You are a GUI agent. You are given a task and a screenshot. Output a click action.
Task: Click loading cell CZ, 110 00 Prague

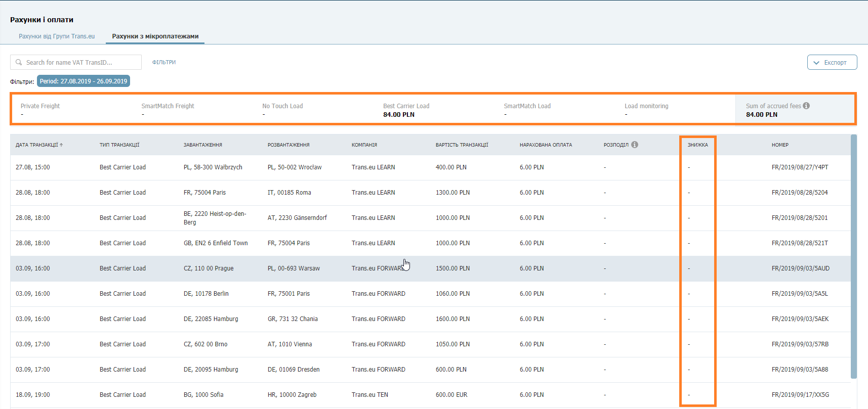(209, 268)
